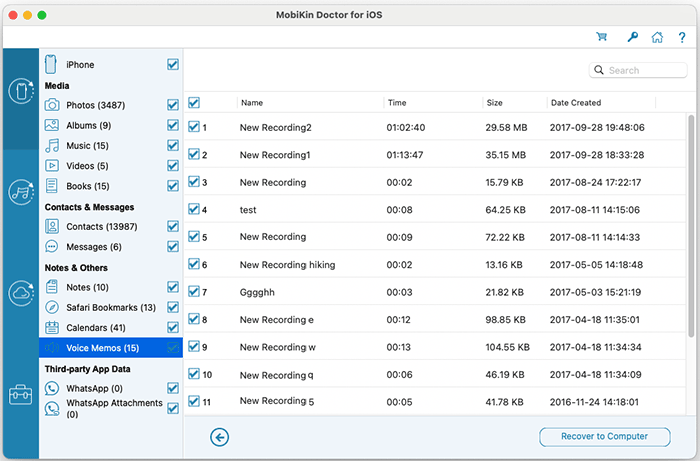The height and width of the screenshot is (461, 700).
Task: Sort by the Name column header
Action: tap(252, 103)
